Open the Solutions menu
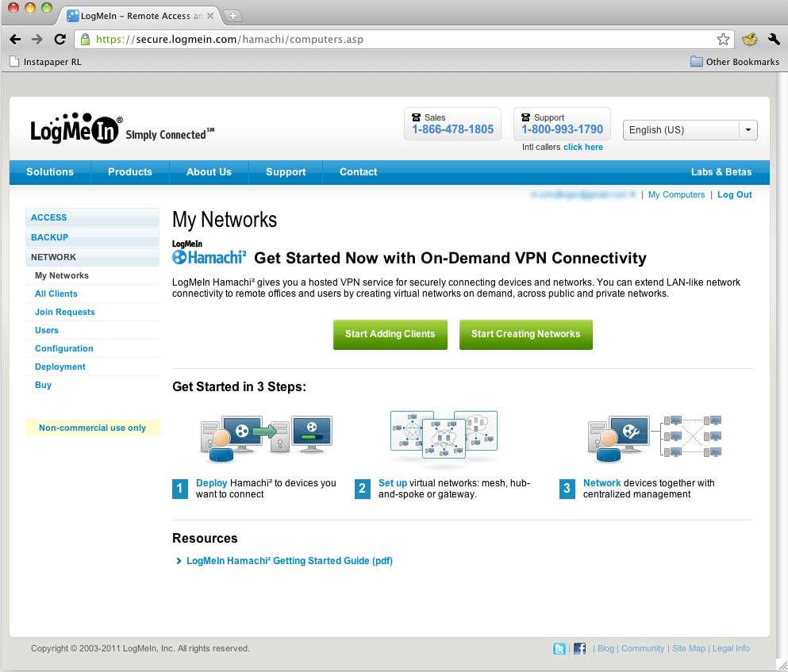The height and width of the screenshot is (672, 788). coord(50,172)
